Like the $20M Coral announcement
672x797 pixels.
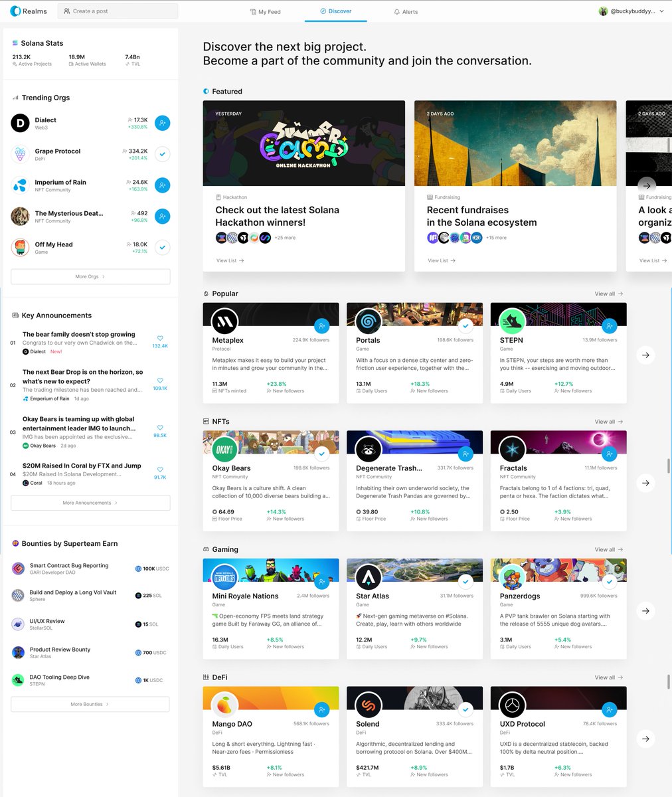(160, 470)
